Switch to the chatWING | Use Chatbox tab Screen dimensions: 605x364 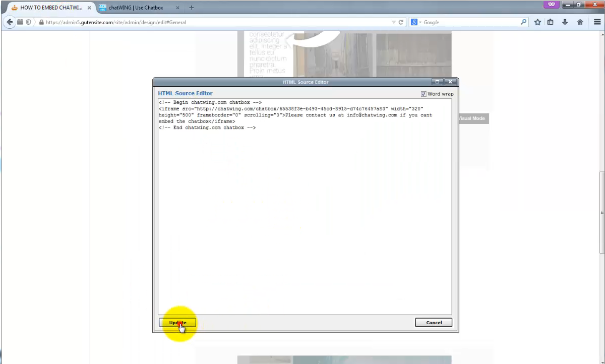click(138, 8)
